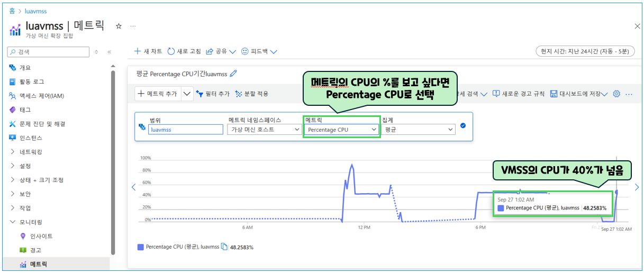
Task: Click the 범위 scope field luavmss
Action: pyautogui.click(x=186, y=129)
